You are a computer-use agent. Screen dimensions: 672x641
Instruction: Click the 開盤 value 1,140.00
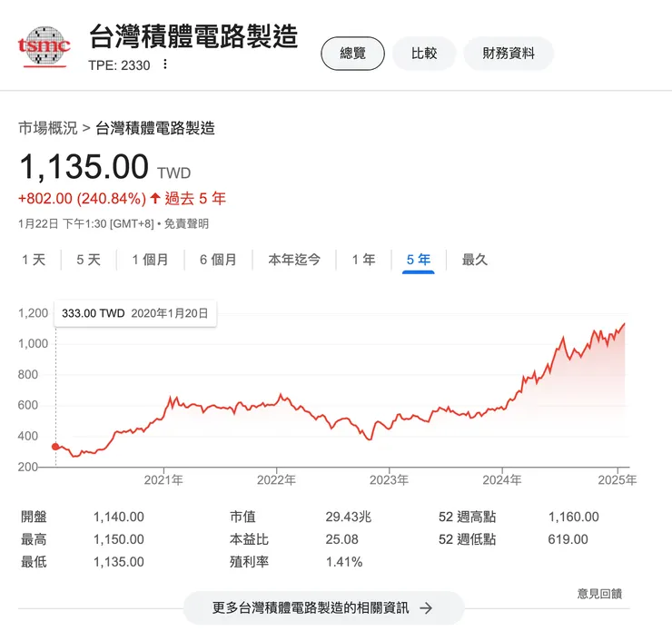[119, 518]
